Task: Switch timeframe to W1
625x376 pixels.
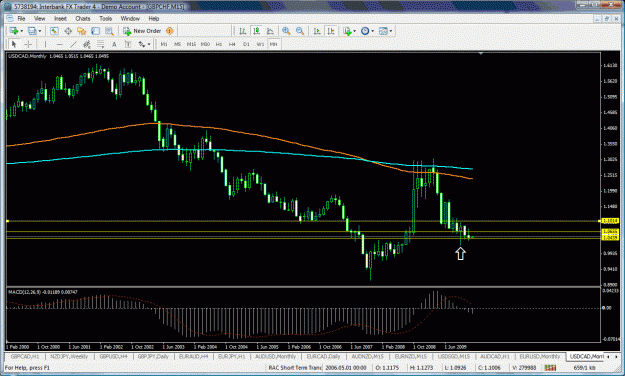Action: (x=260, y=44)
